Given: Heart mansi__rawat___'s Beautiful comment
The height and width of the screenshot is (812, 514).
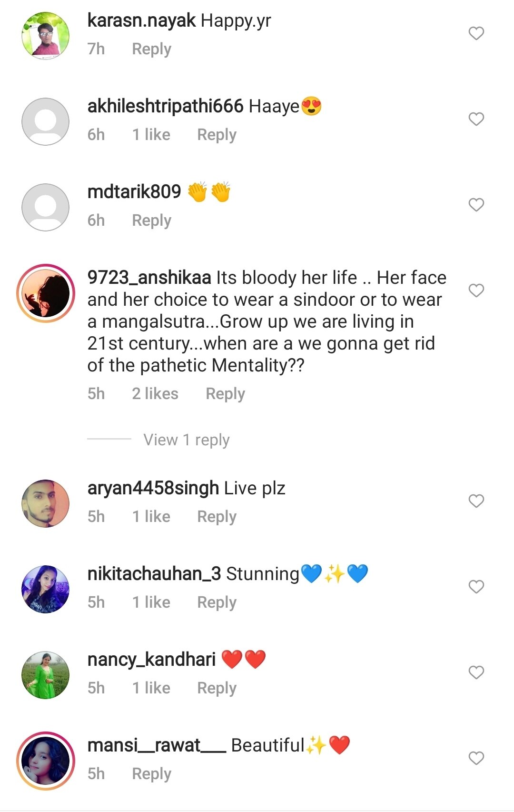Looking at the screenshot, I should click(476, 758).
